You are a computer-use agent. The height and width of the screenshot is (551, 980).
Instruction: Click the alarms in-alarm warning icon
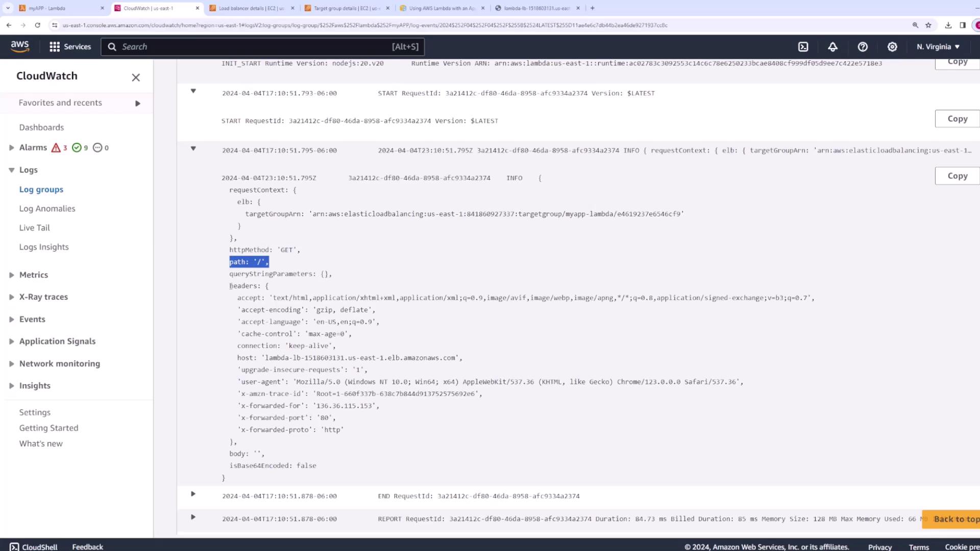(x=56, y=147)
